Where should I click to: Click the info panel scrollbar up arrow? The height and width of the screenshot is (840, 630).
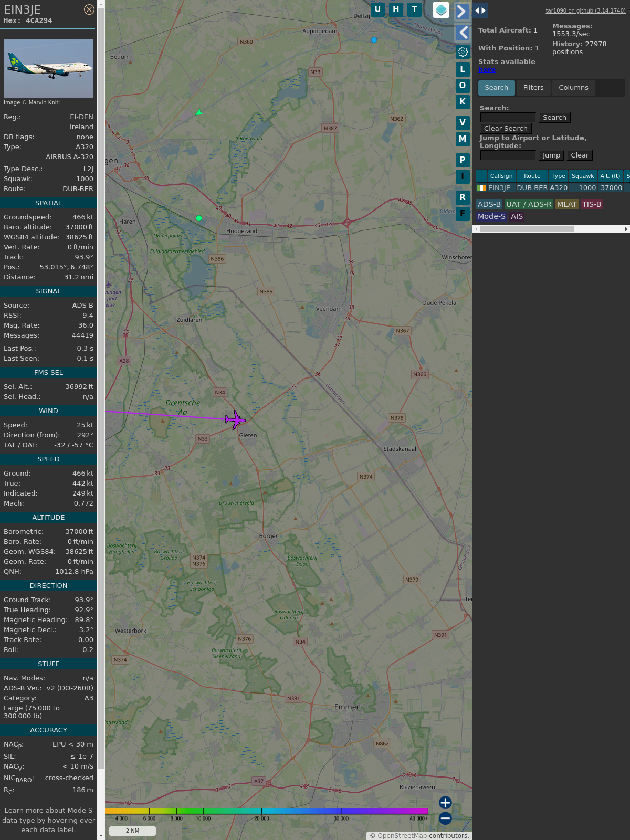tap(101, 4)
